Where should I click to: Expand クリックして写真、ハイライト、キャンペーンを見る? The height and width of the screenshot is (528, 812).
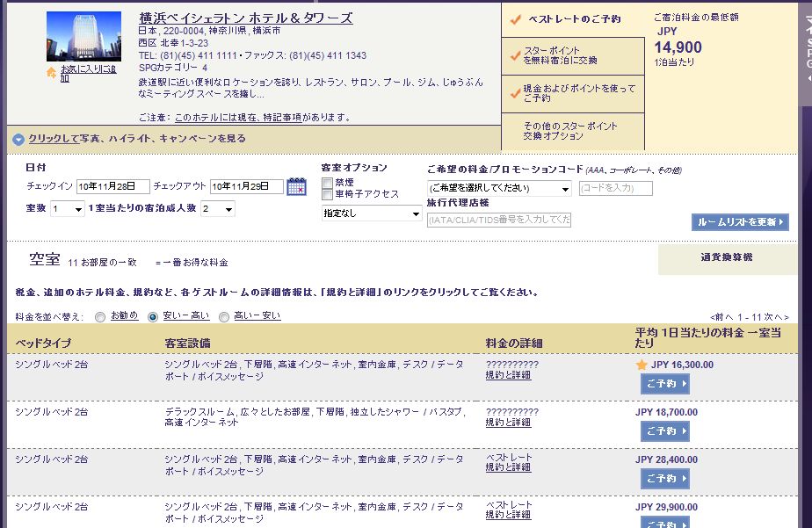(137, 139)
